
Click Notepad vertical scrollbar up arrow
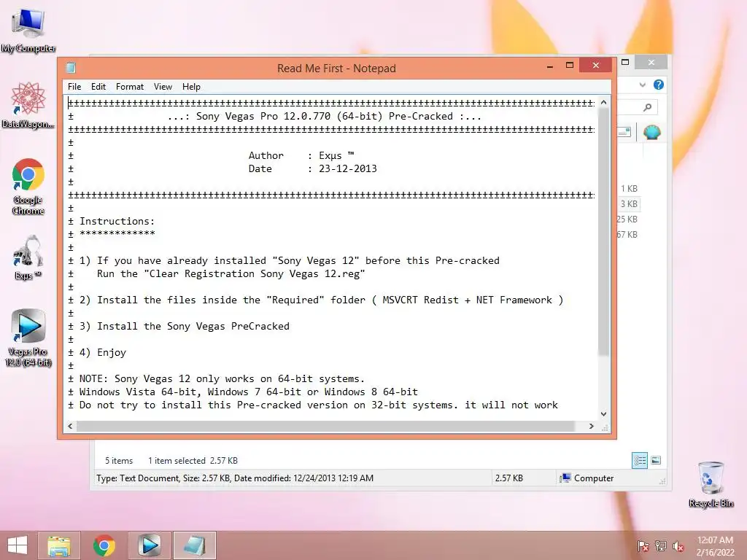point(603,102)
